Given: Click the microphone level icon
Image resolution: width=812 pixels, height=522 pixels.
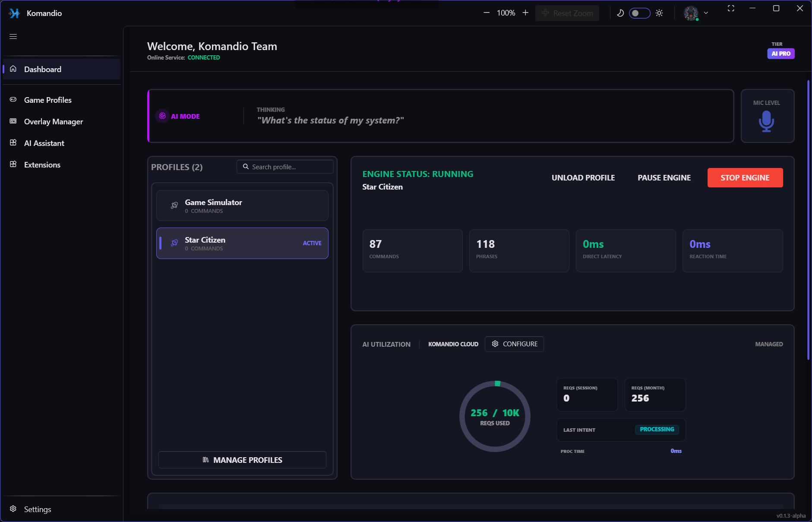Looking at the screenshot, I should (x=766, y=121).
